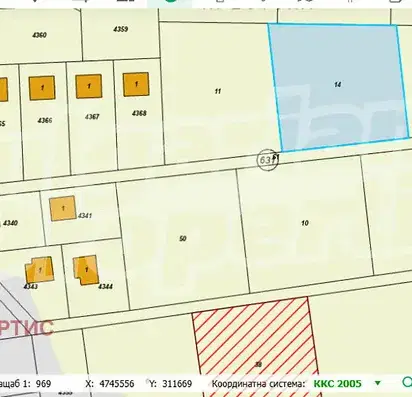The height and width of the screenshot is (397, 412).
Task: Click the Y coordinate value 311669
Action: click(x=177, y=384)
